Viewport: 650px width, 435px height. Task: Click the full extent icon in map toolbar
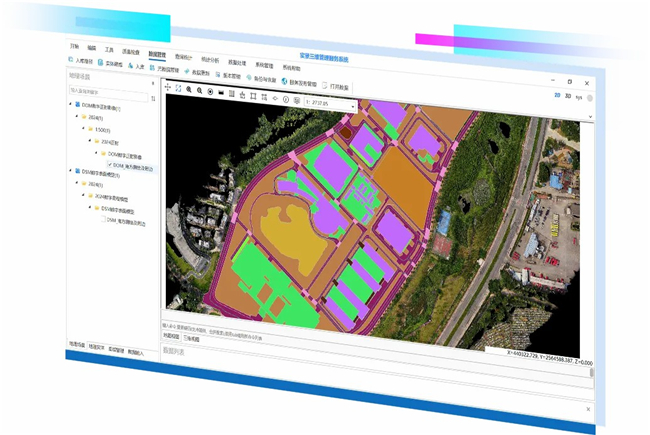178,89
